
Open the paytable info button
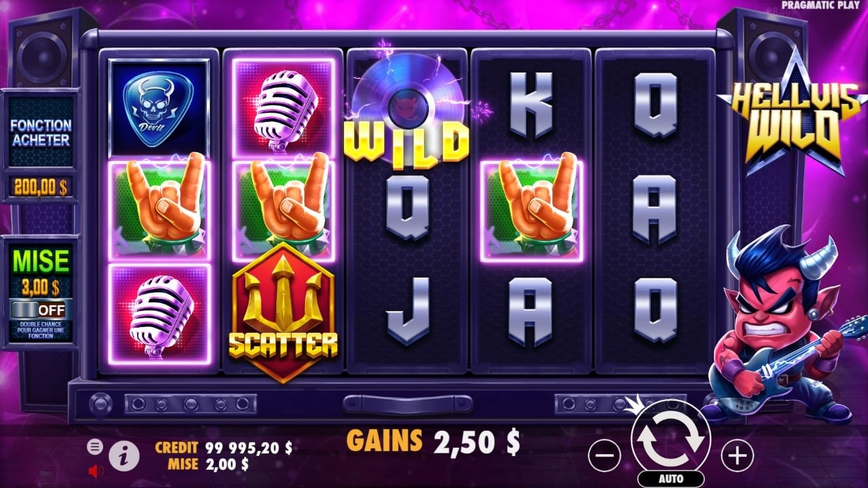coord(124,457)
